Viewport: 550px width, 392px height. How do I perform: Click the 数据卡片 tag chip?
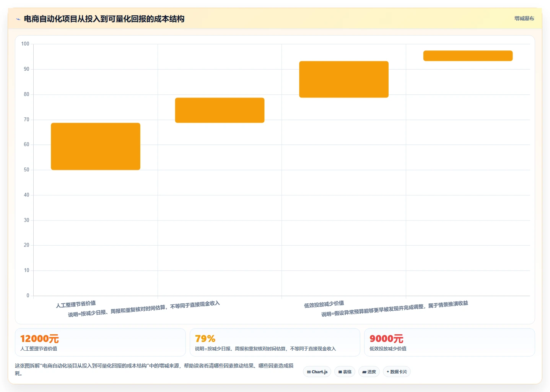point(397,372)
